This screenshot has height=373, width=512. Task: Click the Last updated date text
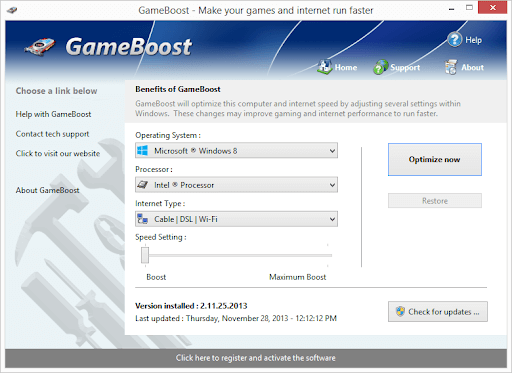(x=236, y=318)
